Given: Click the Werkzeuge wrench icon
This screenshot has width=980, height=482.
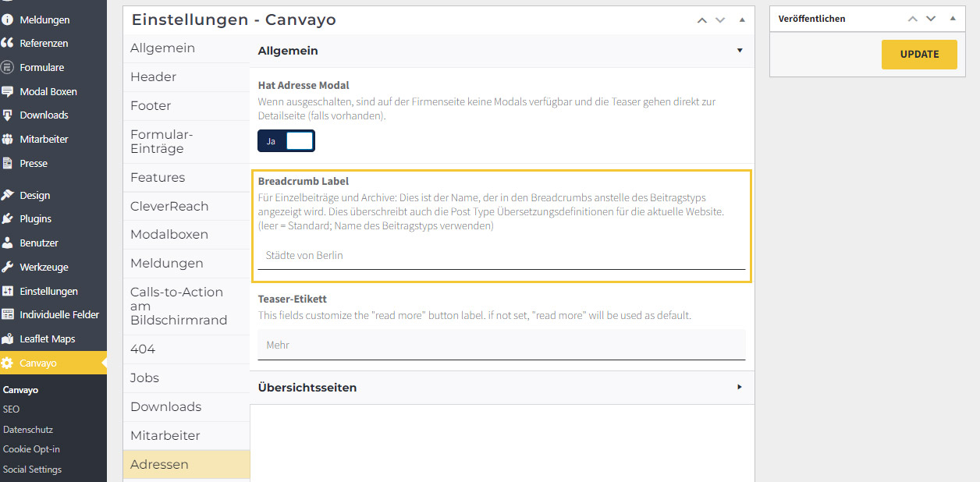Looking at the screenshot, I should tap(8, 268).
